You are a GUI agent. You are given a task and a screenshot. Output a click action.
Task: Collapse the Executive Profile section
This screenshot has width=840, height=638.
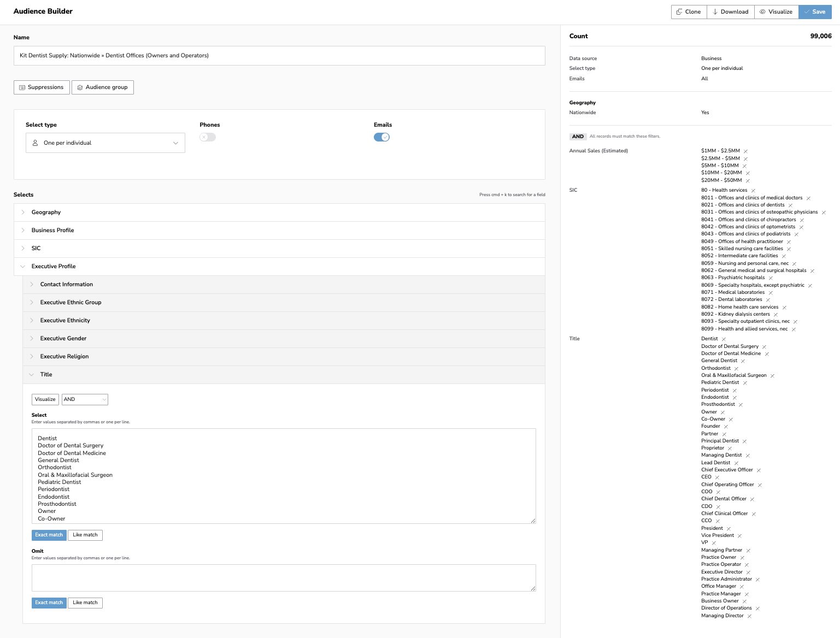(54, 267)
